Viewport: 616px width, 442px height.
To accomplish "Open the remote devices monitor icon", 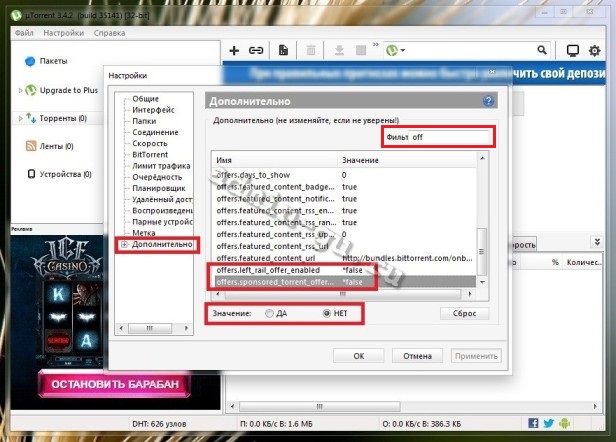I will (x=573, y=50).
